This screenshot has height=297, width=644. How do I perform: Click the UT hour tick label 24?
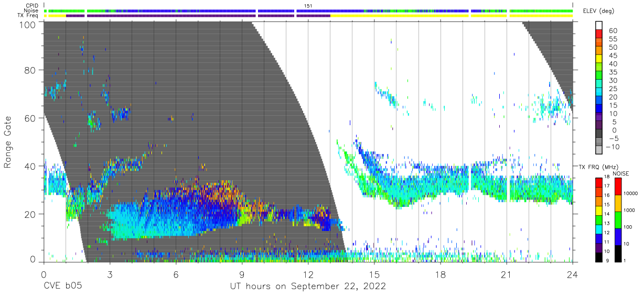[x=573, y=274]
